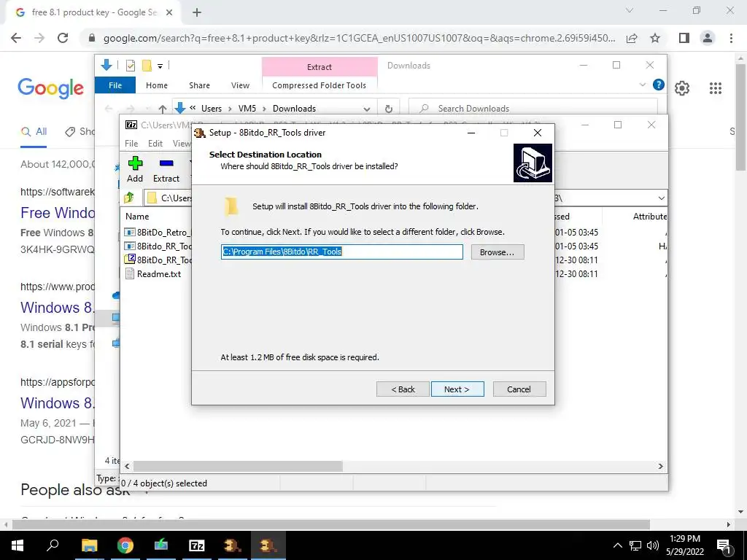This screenshot has width=747, height=560.
Task: Click the destination folder path field
Action: tap(341, 252)
